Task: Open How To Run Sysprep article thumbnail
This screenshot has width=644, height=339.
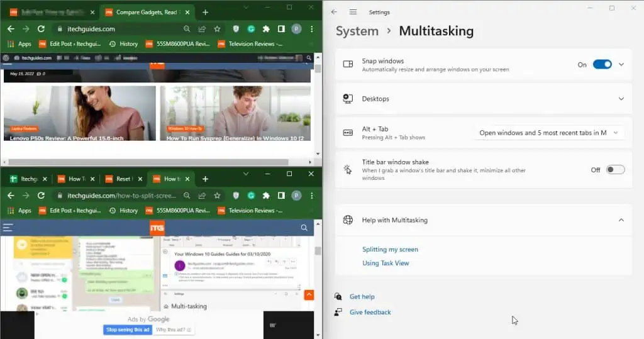Action: tap(235, 113)
